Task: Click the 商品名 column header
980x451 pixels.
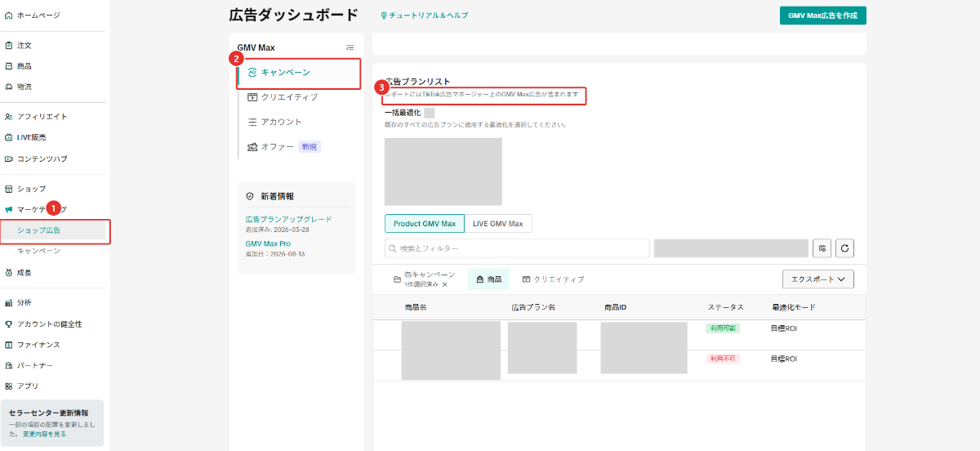Action: [416, 307]
